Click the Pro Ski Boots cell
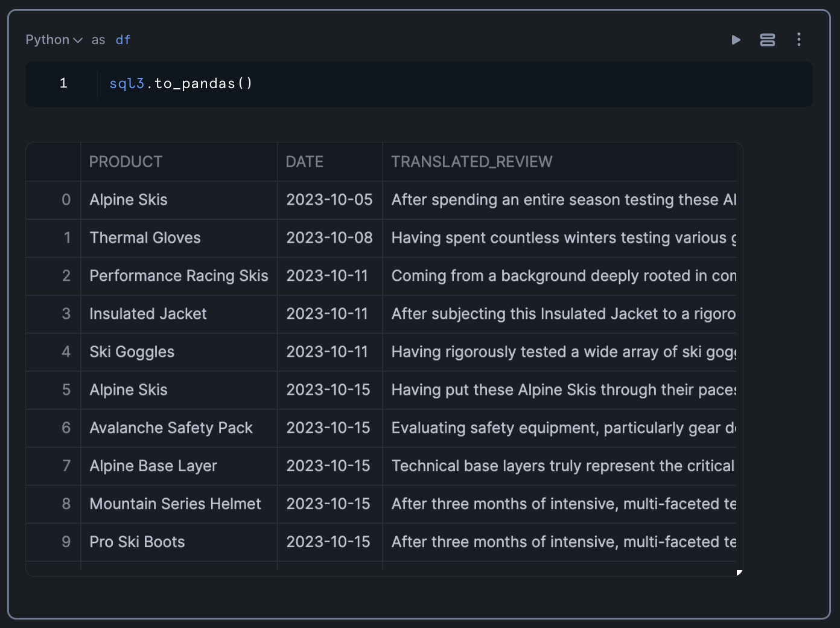Viewport: 840px width, 628px height. (x=137, y=542)
